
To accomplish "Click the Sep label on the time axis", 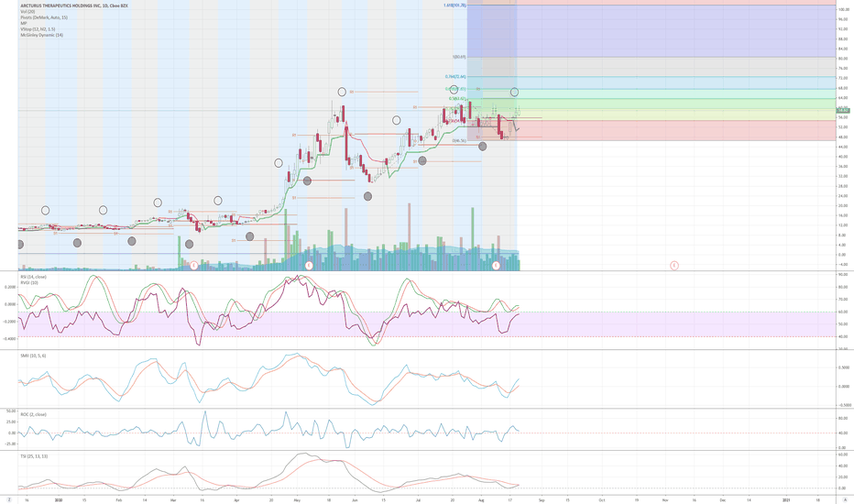I will (x=542, y=499).
